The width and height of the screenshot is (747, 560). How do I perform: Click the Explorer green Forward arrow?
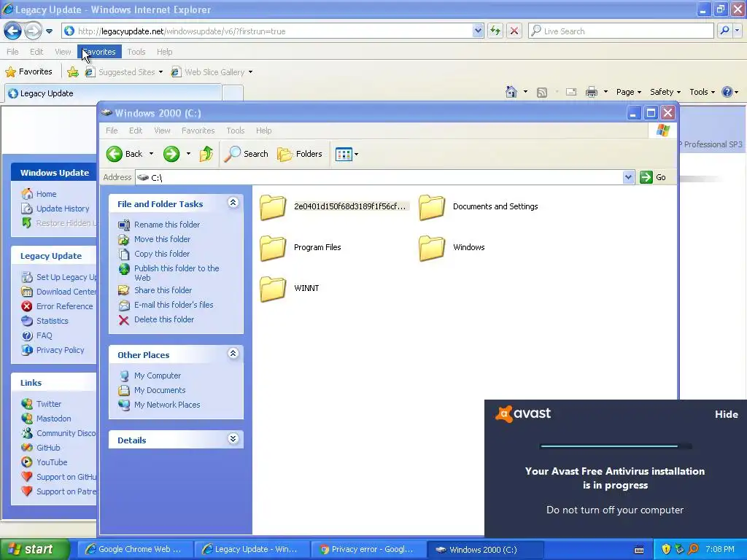coord(171,154)
